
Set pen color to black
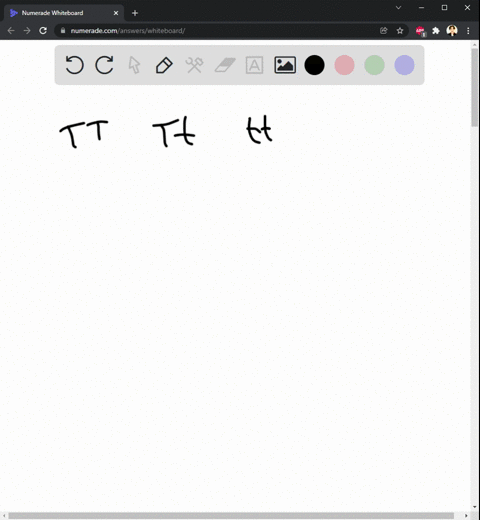314,65
